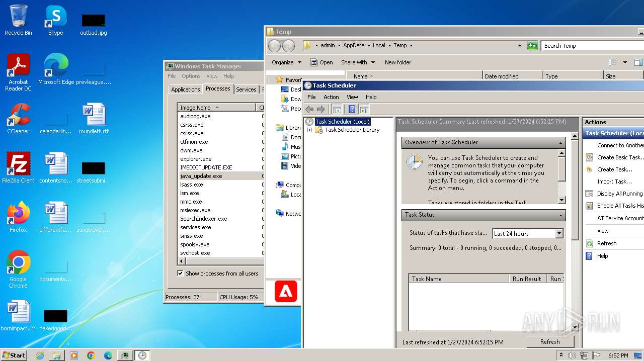Viewport: 644px width, 362px height.
Task: Click Display All Running Tasks icon
Action: 589,194
